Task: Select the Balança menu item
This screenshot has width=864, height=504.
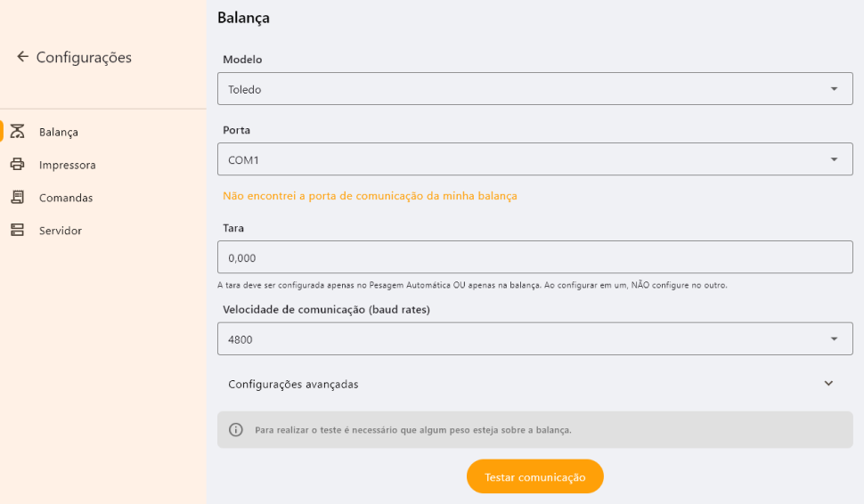Action: tap(59, 132)
